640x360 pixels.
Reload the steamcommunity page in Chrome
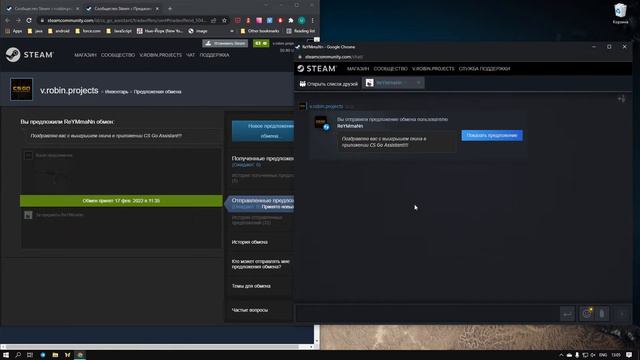click(x=29, y=20)
